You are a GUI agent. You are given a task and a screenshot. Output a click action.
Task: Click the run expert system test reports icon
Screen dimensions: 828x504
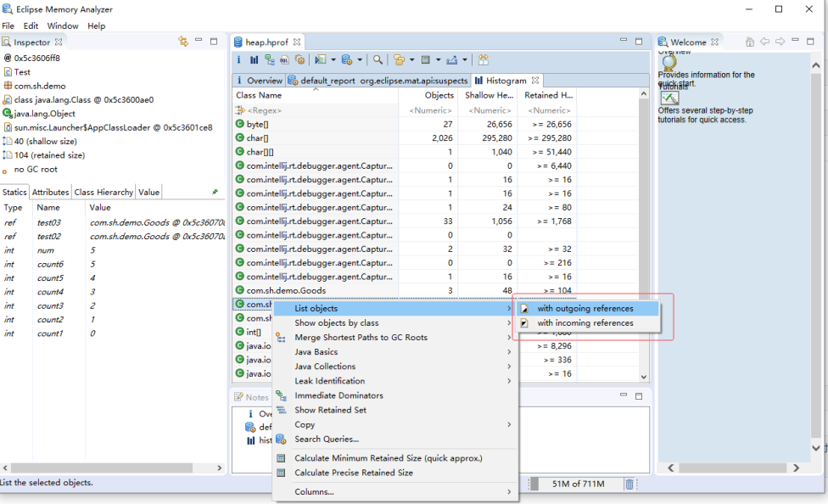pyautogui.click(x=320, y=59)
